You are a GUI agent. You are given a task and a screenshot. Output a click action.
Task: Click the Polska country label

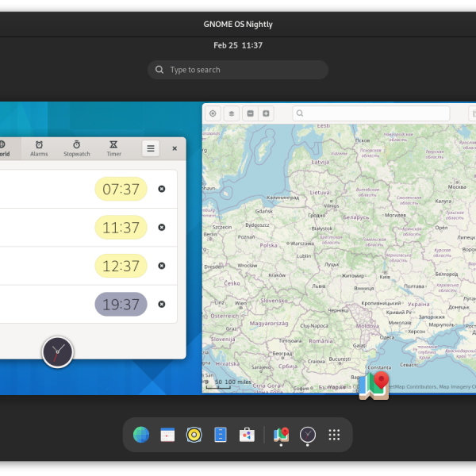[x=268, y=245]
